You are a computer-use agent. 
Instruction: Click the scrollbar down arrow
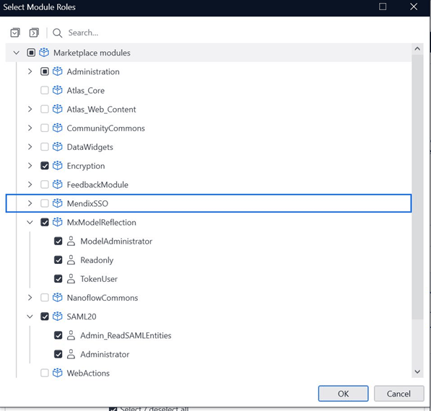tap(417, 372)
